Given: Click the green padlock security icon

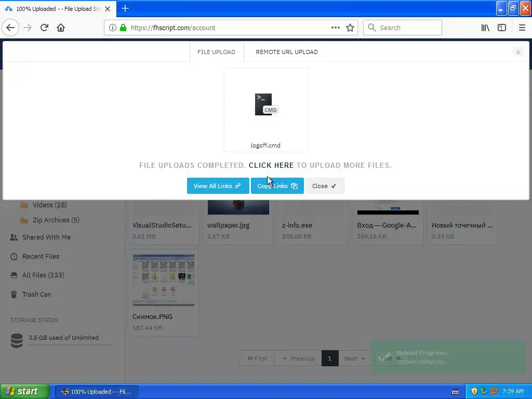Looking at the screenshot, I should [123, 28].
